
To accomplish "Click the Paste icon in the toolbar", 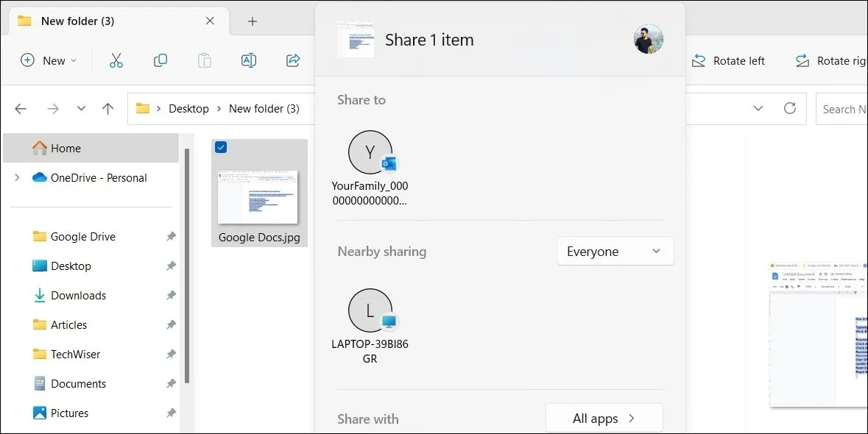I will [x=204, y=60].
